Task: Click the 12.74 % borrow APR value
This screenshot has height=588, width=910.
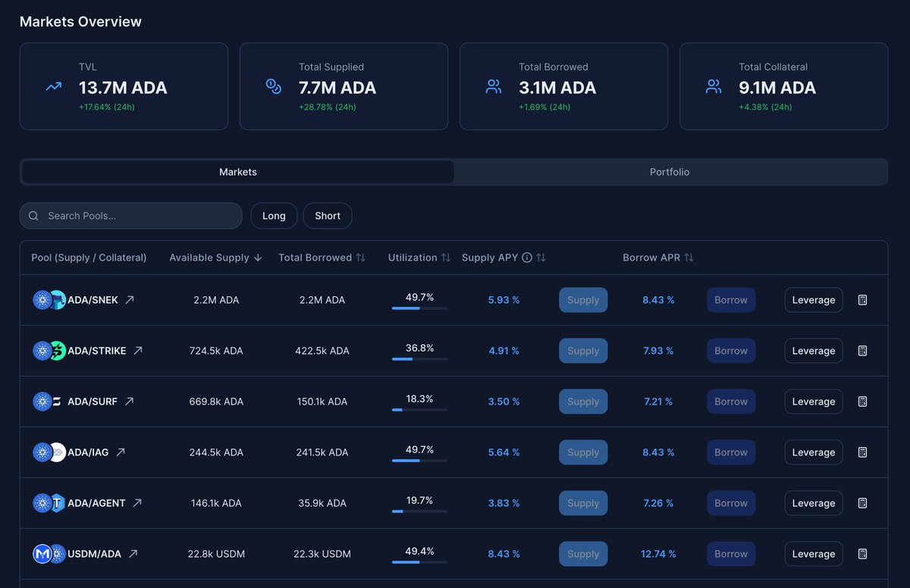Action: [658, 554]
